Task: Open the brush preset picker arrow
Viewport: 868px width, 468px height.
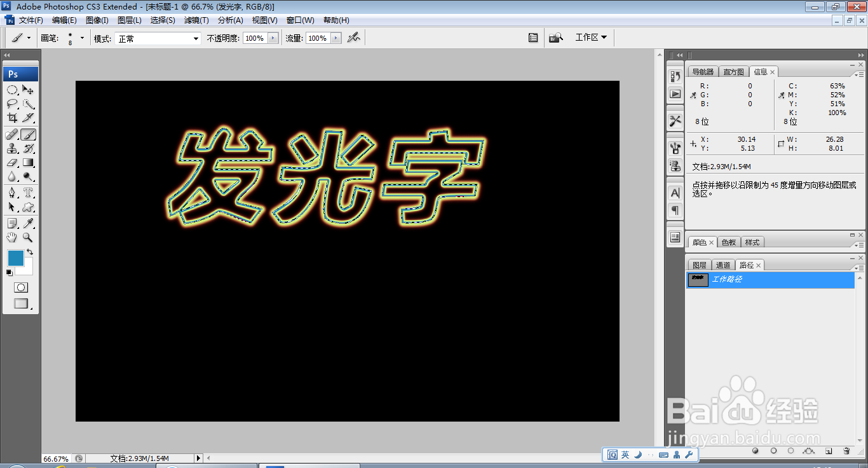Action: [x=82, y=38]
